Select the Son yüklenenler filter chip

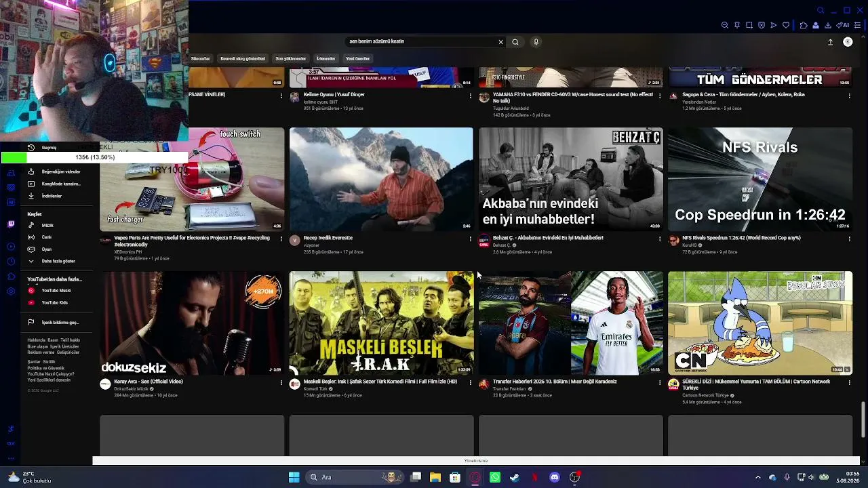point(290,59)
